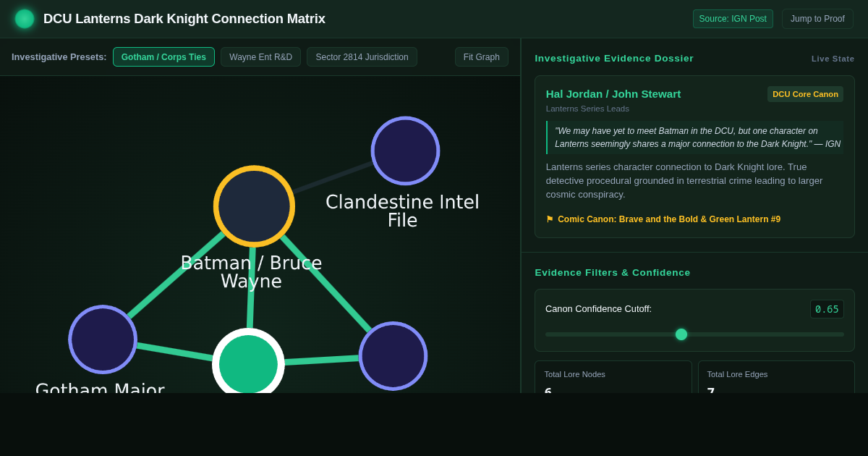Select the Wayne Ent R&D preset
This screenshot has height=456, width=868.
coord(260,57)
